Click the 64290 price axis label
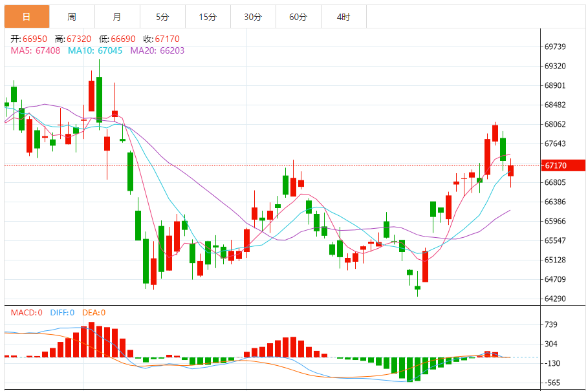Viewport: 588px width, 391px height. click(x=555, y=299)
